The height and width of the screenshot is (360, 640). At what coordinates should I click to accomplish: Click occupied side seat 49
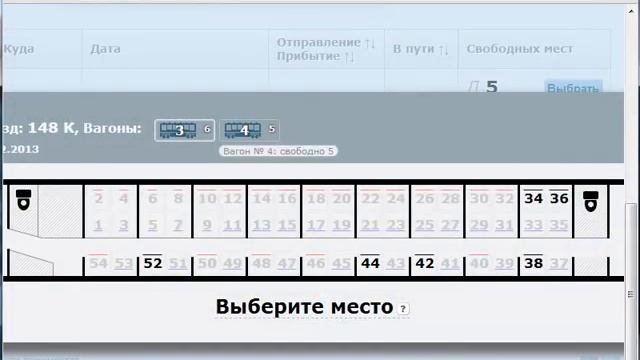[x=232, y=263]
